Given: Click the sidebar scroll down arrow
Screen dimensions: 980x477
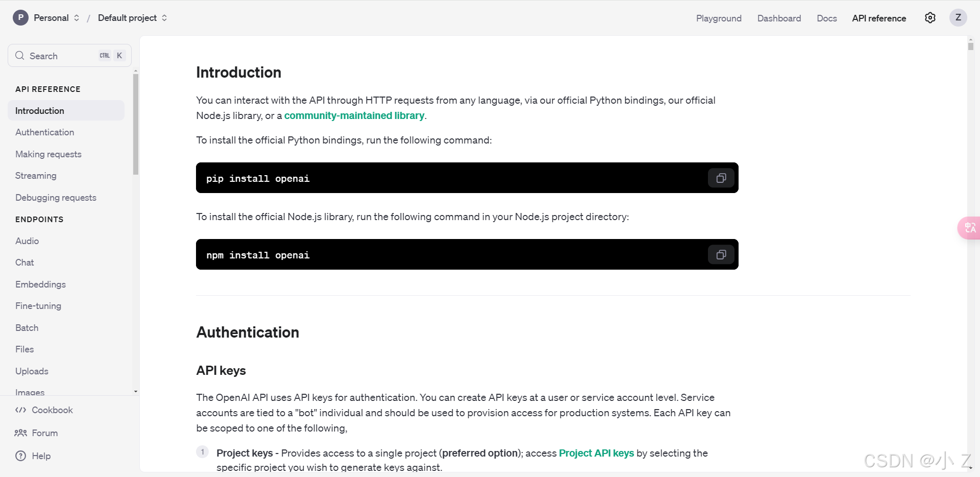Looking at the screenshot, I should 136,392.
